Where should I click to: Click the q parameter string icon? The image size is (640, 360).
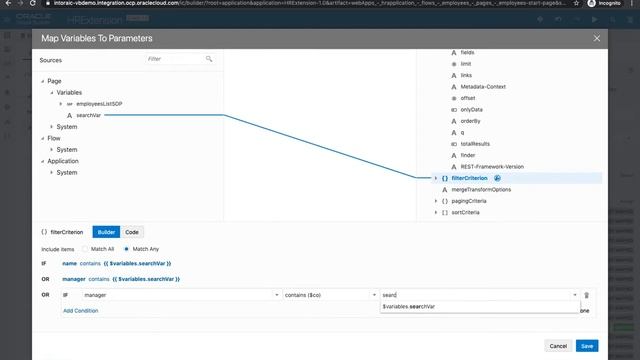tap(454, 133)
